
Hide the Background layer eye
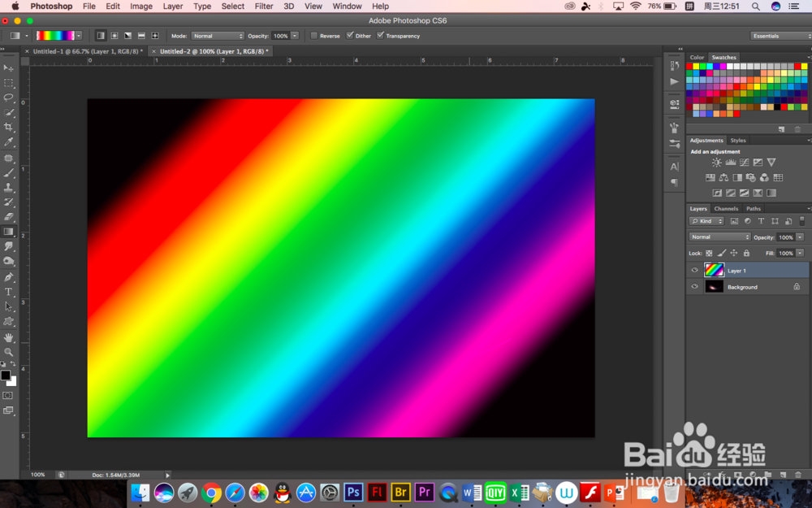[695, 287]
